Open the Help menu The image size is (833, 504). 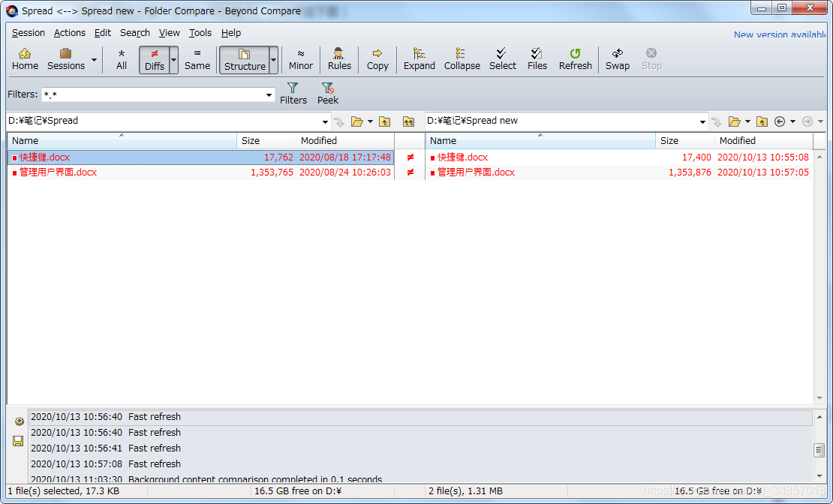(x=231, y=33)
